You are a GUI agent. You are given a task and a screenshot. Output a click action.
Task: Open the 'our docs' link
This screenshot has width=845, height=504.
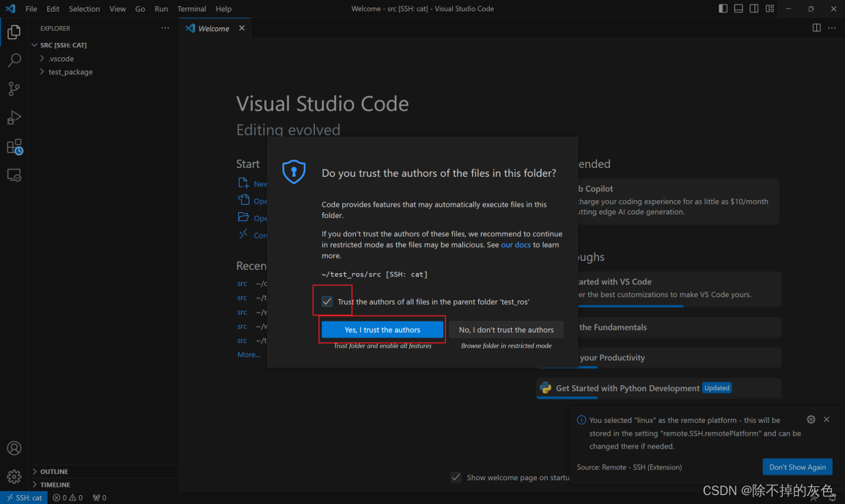[x=516, y=244]
